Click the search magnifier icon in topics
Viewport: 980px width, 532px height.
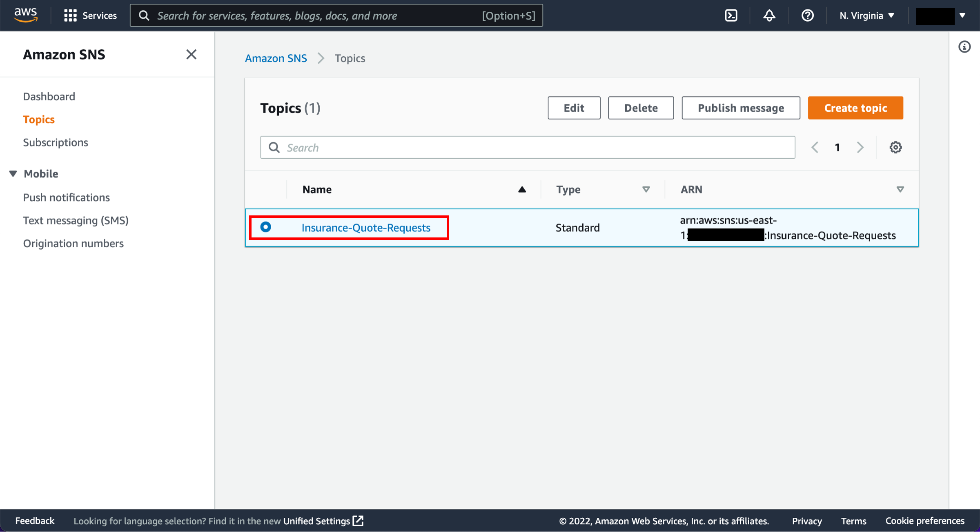pyautogui.click(x=274, y=147)
